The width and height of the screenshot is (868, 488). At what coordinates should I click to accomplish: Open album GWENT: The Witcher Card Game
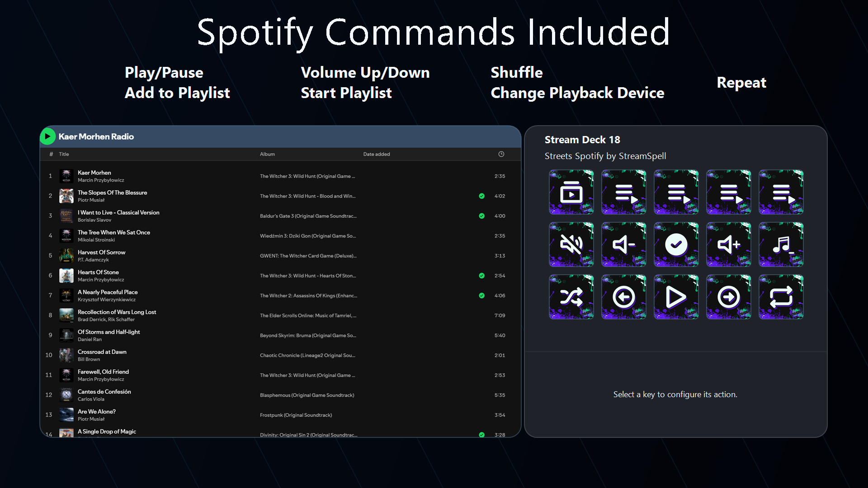click(308, 256)
